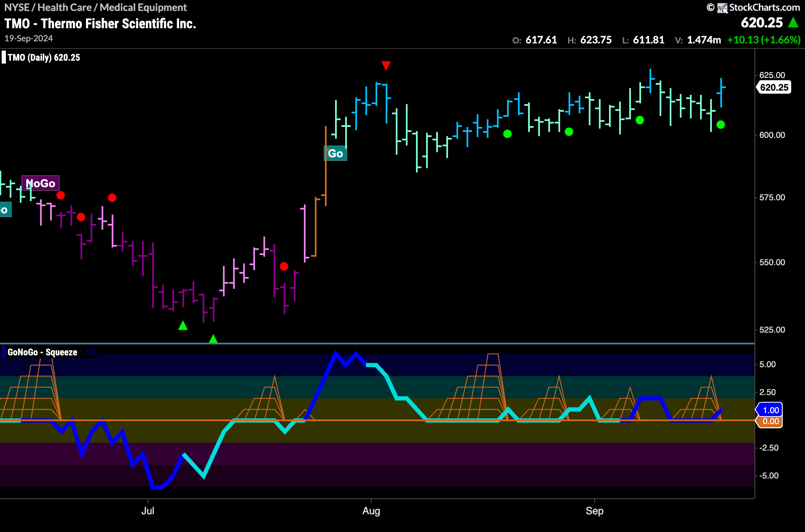Screen dimensions: 805x532
Task: Click the 625.00 price axis label
Action: 772,75
